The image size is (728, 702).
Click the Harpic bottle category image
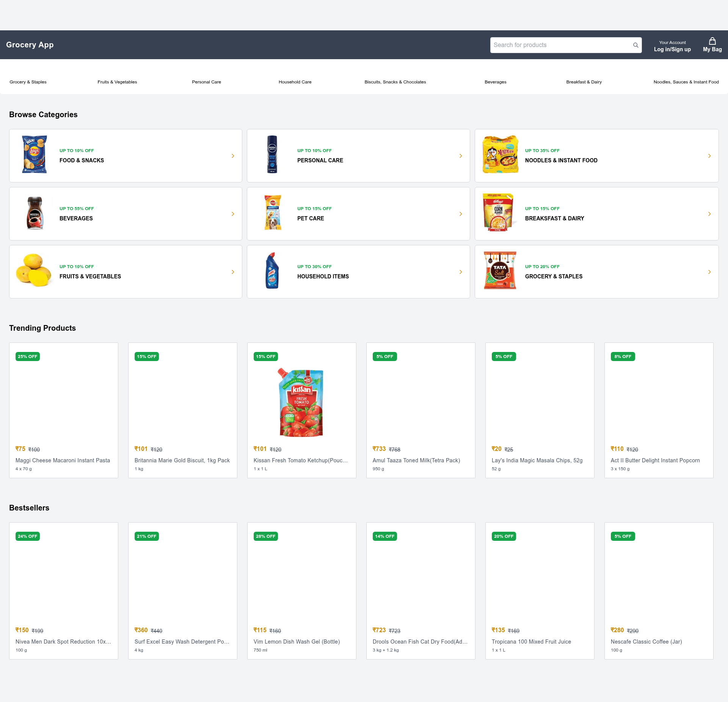(272, 270)
